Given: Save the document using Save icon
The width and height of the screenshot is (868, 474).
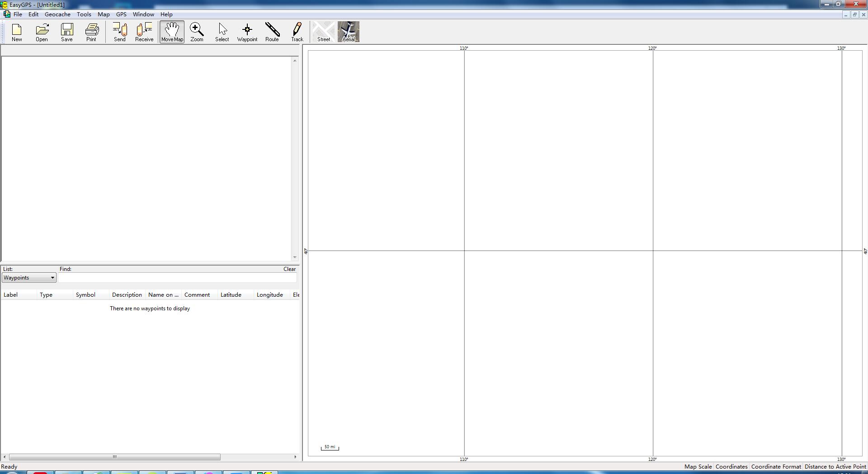Looking at the screenshot, I should click(x=67, y=32).
